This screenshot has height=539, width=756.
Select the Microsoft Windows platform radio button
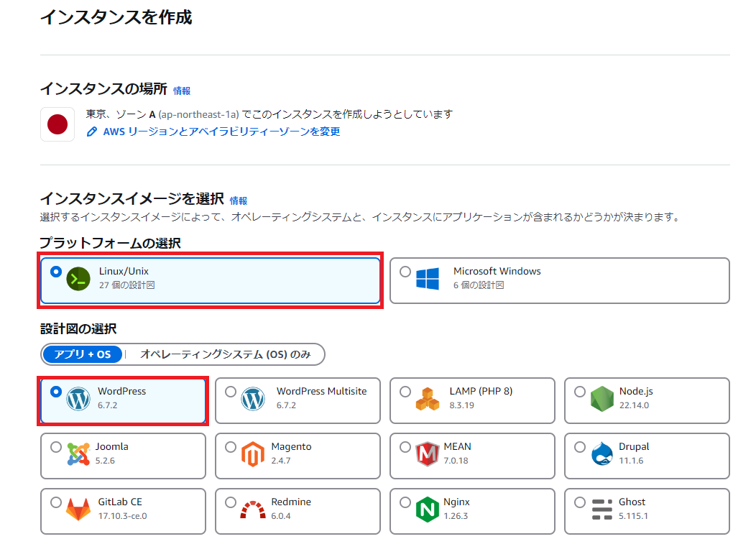tap(405, 272)
